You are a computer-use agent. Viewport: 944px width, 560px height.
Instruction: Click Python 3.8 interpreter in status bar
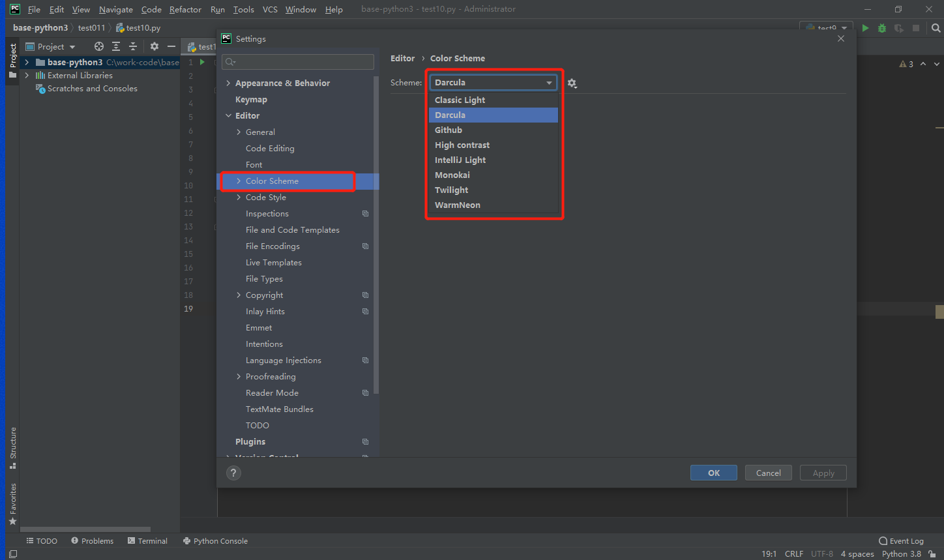tap(901, 553)
